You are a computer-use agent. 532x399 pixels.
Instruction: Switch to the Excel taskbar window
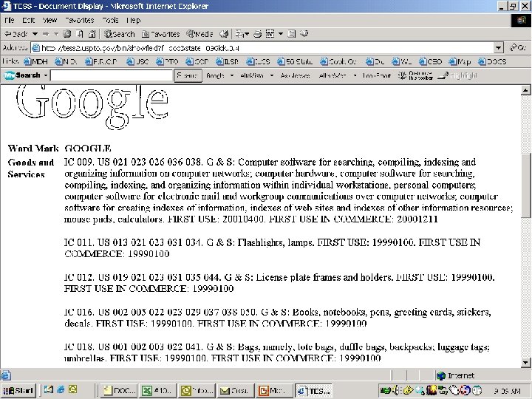[158, 391]
